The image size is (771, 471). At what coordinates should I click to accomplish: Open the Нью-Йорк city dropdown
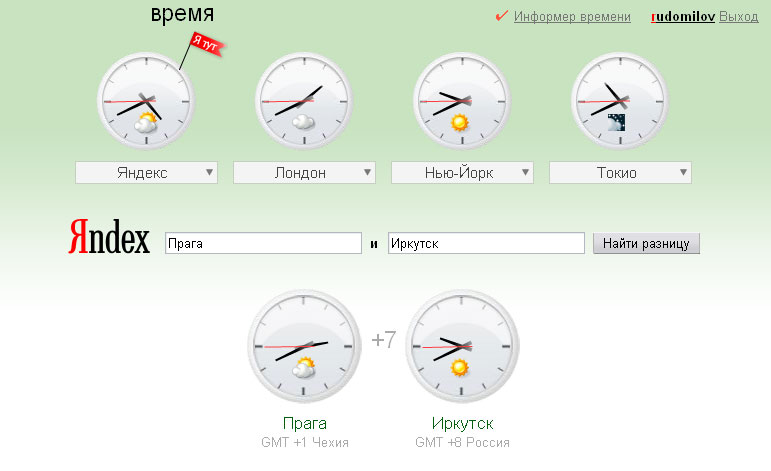click(461, 173)
